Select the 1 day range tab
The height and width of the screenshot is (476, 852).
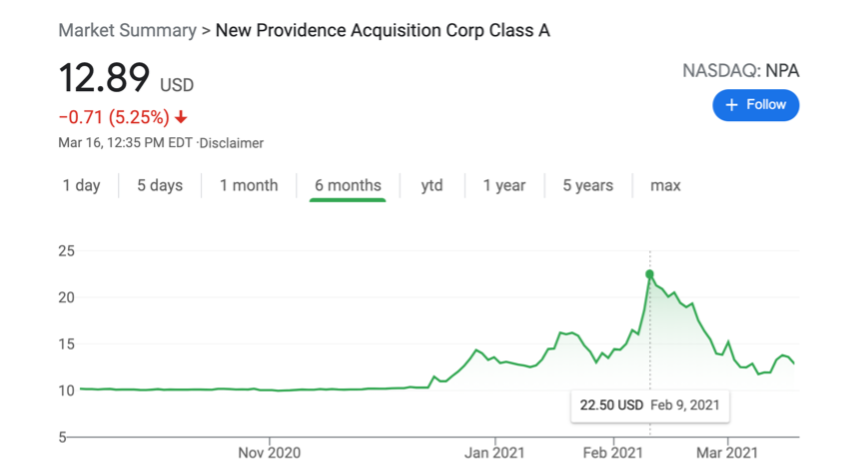click(x=81, y=185)
